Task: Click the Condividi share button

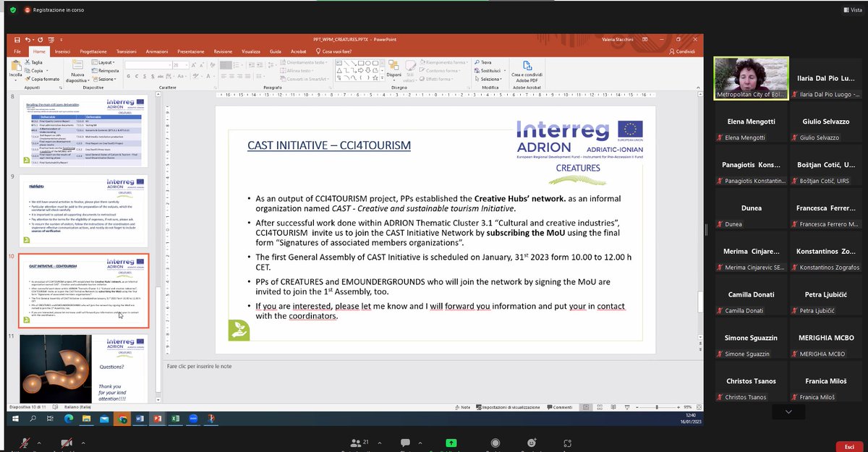Action: [x=681, y=51]
